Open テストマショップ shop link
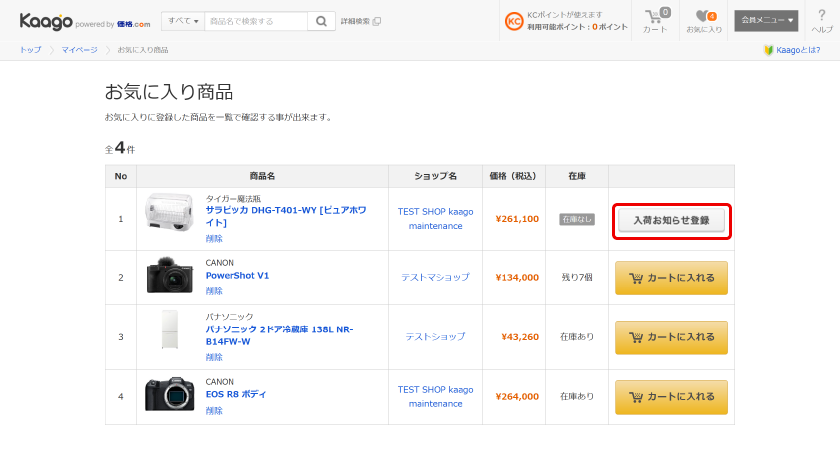The width and height of the screenshot is (840, 450). (436, 278)
